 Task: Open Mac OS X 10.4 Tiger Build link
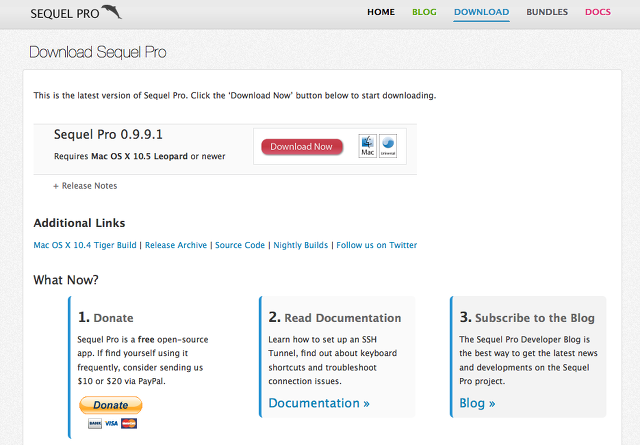click(85, 245)
